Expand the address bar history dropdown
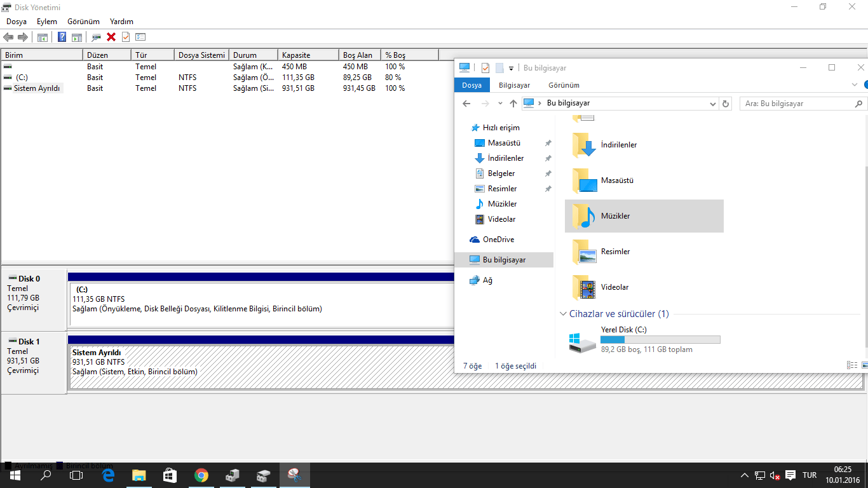Screen dimensions: 868x488 pos(713,104)
